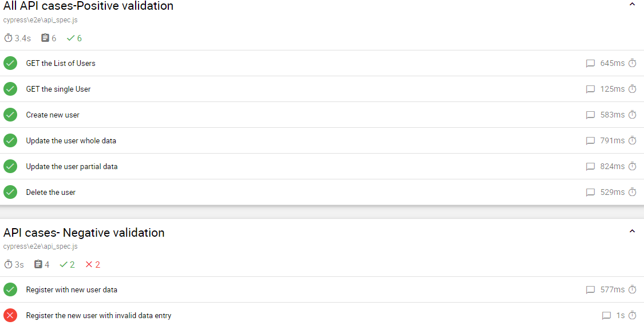Click the stopwatch icon beside 791ms duration
Image resolution: width=644 pixels, height=325 pixels.
pyautogui.click(x=633, y=140)
